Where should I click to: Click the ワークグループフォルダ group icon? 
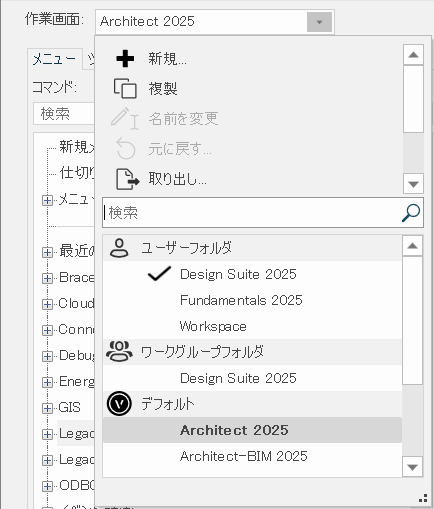click(119, 351)
